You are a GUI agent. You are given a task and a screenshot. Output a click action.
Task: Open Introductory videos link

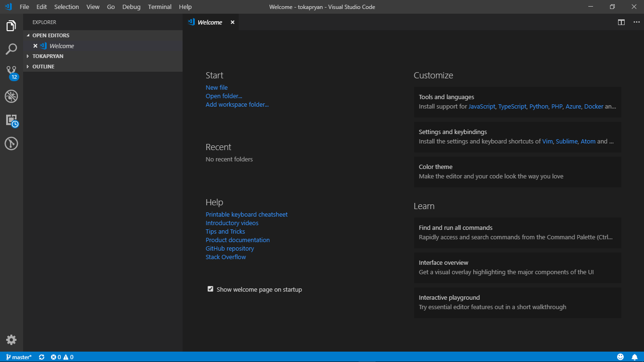click(232, 223)
